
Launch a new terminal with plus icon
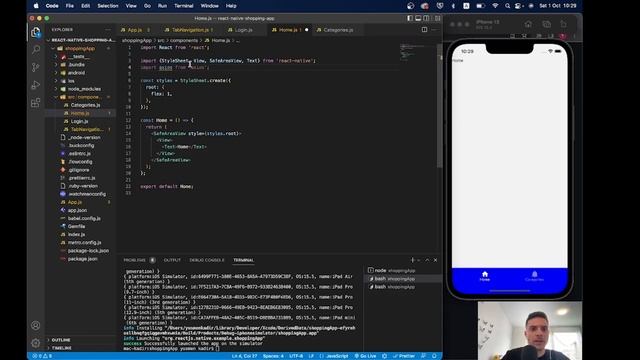pyautogui.click(x=412, y=260)
